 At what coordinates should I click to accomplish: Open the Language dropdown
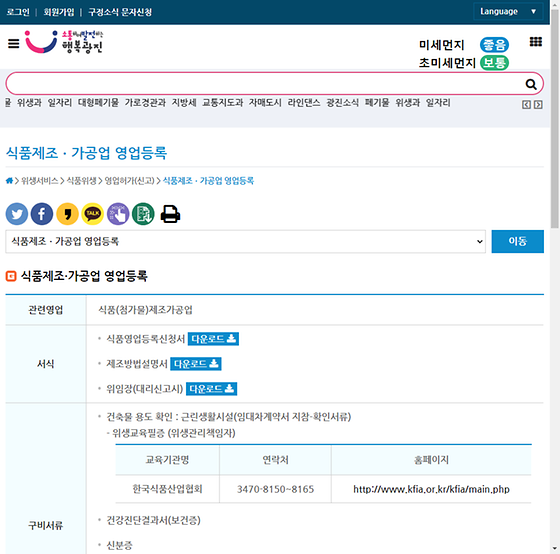tap(508, 11)
